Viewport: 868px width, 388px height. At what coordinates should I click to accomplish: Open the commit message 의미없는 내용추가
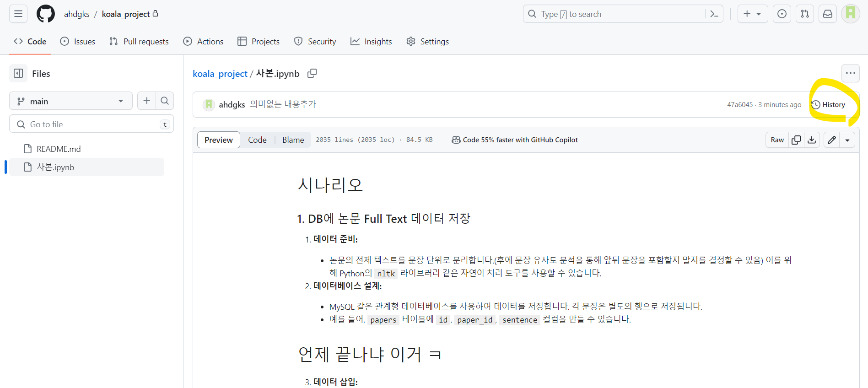click(x=283, y=104)
